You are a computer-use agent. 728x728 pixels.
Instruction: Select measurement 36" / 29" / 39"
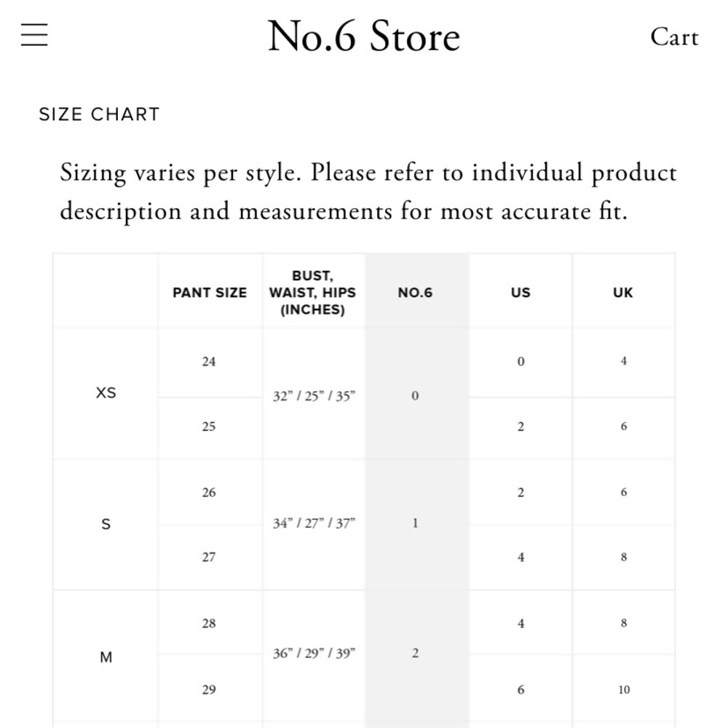[x=313, y=654]
